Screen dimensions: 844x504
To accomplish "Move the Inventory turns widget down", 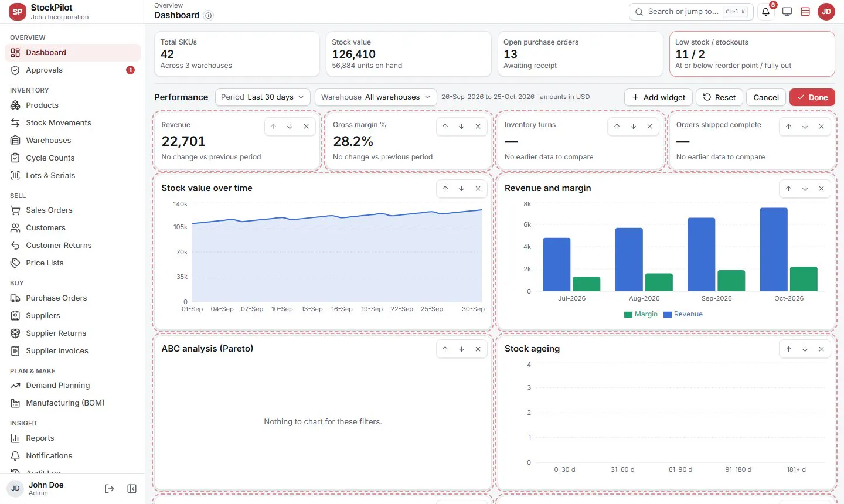I will pos(633,127).
